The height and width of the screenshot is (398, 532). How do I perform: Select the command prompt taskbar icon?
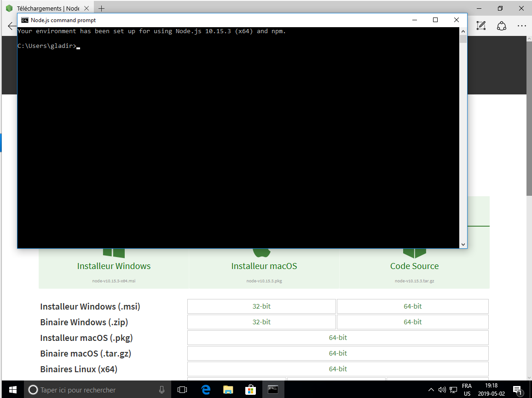(x=273, y=390)
